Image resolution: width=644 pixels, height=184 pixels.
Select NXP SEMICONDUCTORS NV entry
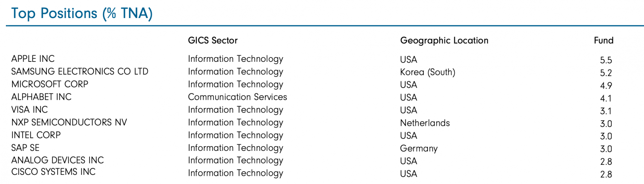(69, 122)
